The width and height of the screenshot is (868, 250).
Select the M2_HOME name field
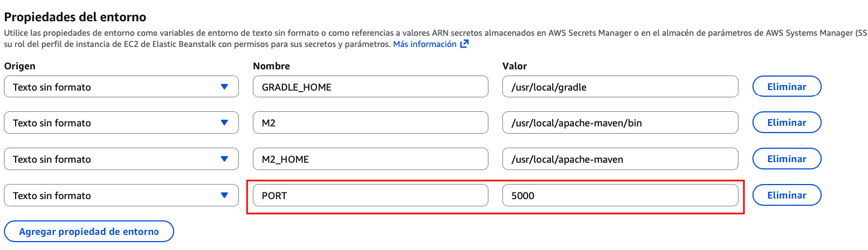[371, 159]
